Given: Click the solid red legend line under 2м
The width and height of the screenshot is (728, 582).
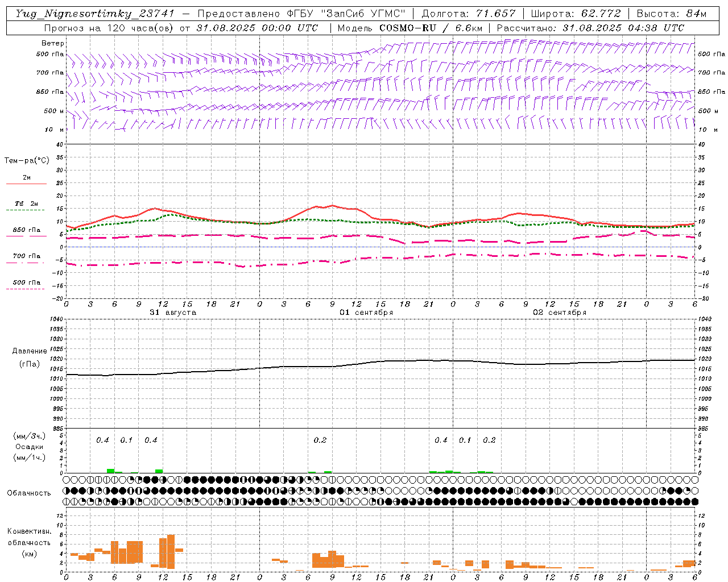Looking at the screenshot, I should (x=26, y=184).
